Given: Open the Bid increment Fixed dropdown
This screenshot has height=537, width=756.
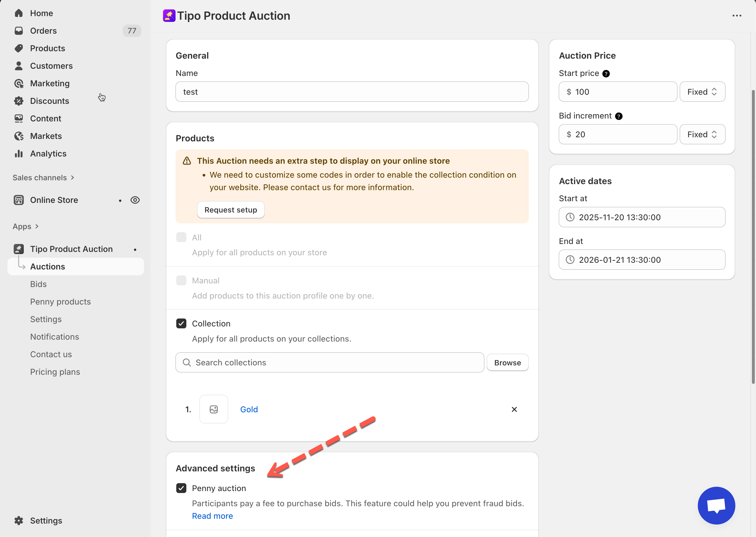Looking at the screenshot, I should tap(702, 134).
